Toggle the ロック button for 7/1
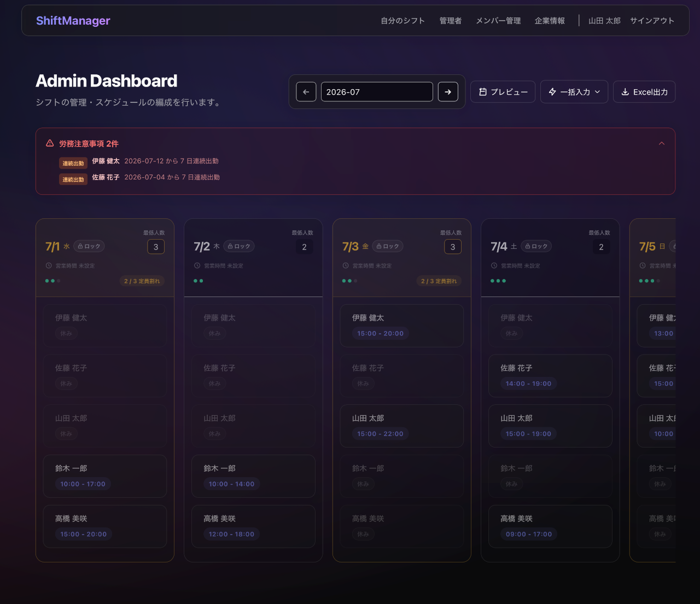700x604 pixels. [89, 246]
